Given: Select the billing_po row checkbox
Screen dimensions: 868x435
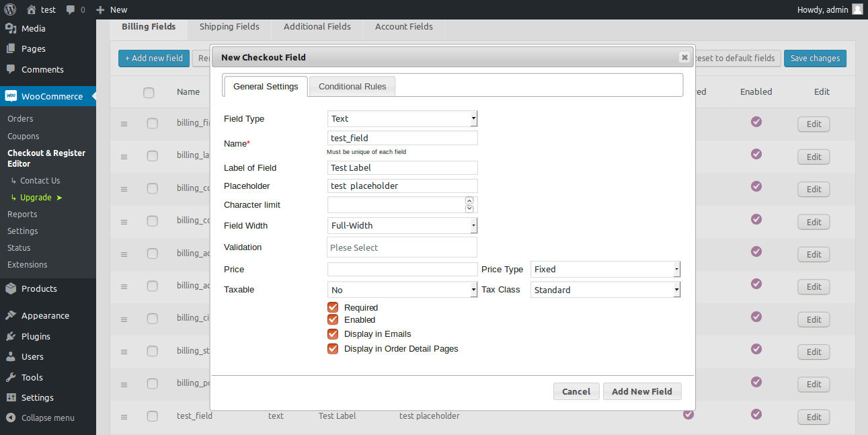Looking at the screenshot, I should tap(153, 383).
